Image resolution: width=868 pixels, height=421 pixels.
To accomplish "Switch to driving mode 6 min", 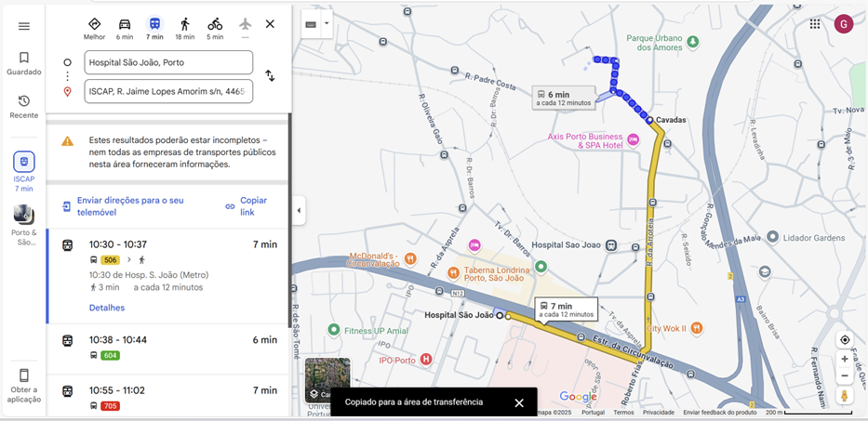I will pos(125,29).
